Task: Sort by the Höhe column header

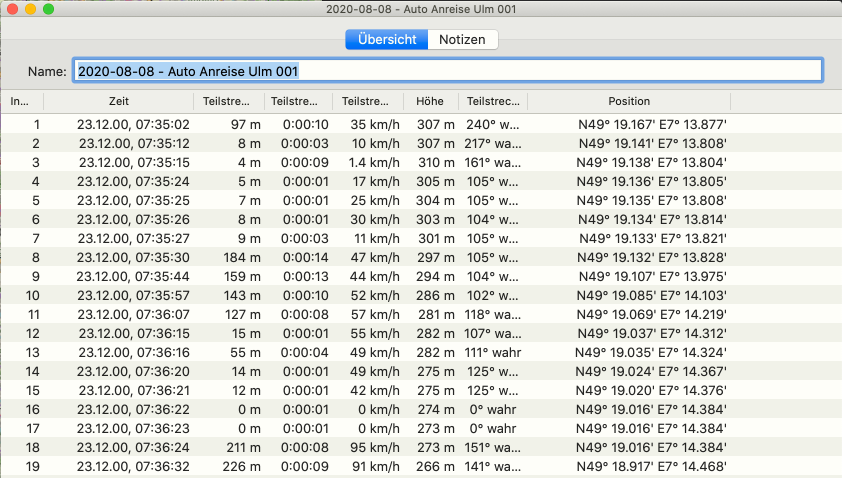Action: tap(430, 101)
